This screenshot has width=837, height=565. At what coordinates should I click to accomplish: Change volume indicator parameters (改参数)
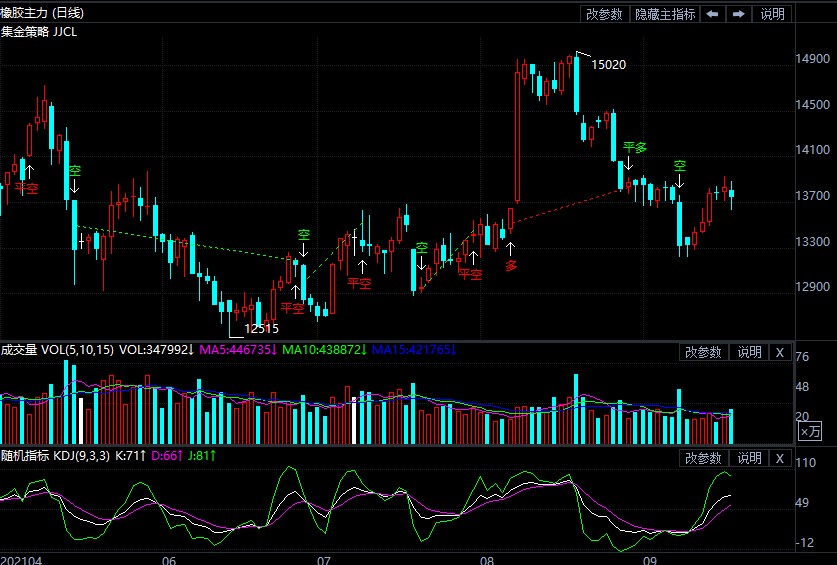click(x=703, y=352)
